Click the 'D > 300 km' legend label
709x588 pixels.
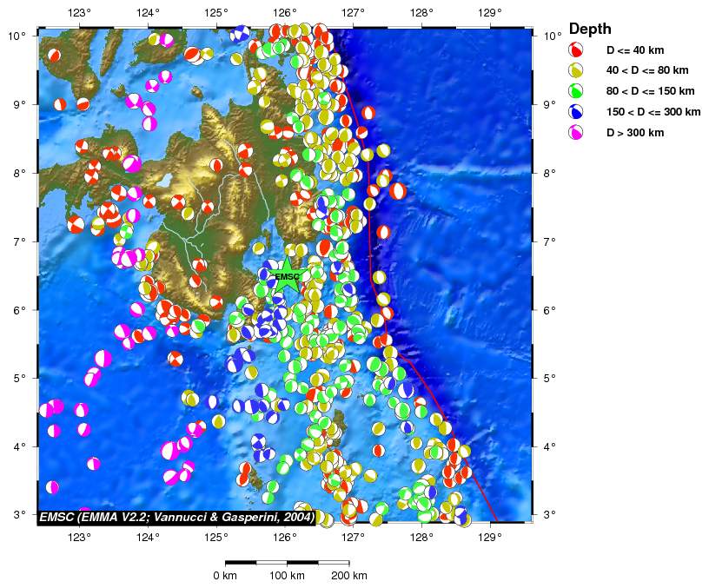pyautogui.click(x=635, y=133)
